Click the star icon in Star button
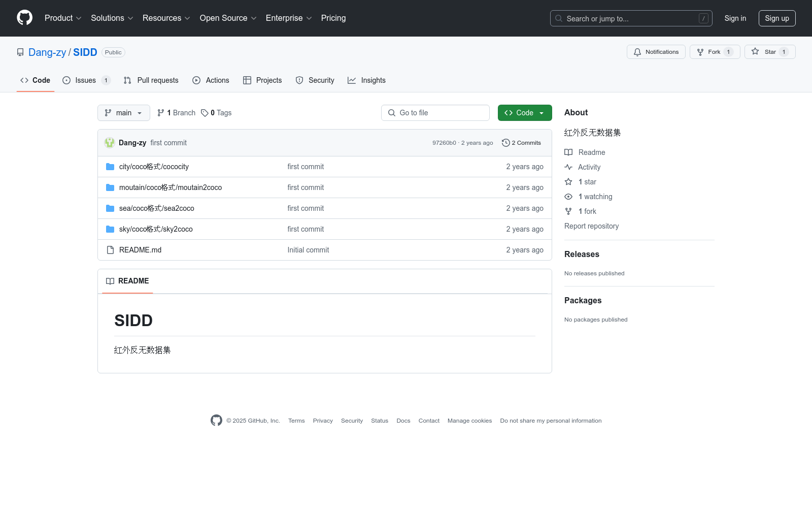This screenshot has width=812, height=508. pos(755,52)
